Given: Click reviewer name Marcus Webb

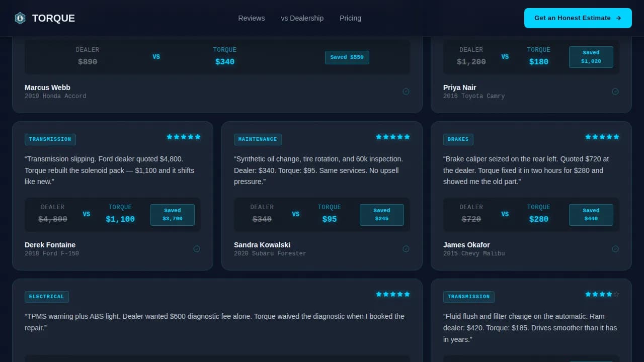Looking at the screenshot, I should point(47,87).
